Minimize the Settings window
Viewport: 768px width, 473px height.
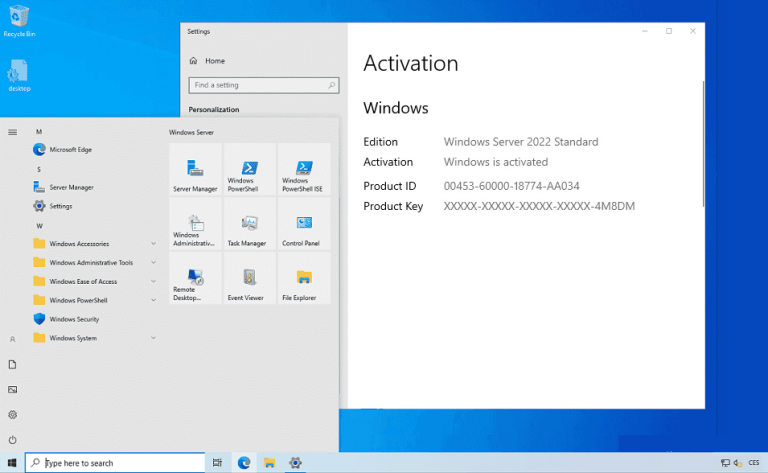click(x=645, y=31)
